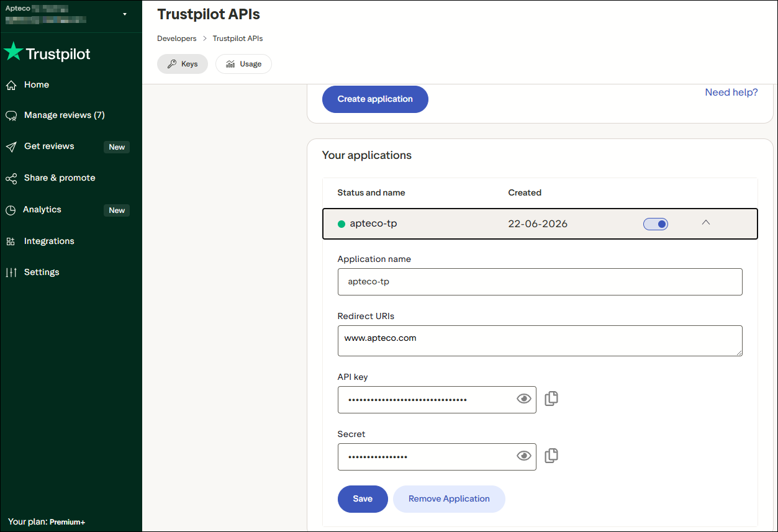Open the Apteco account dropdown arrow
This screenshot has height=532, width=778.
(125, 14)
